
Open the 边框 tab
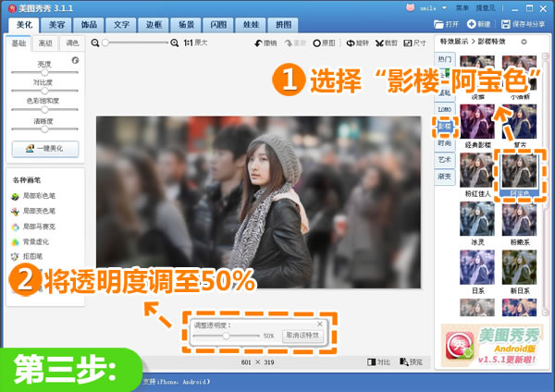[x=154, y=25]
